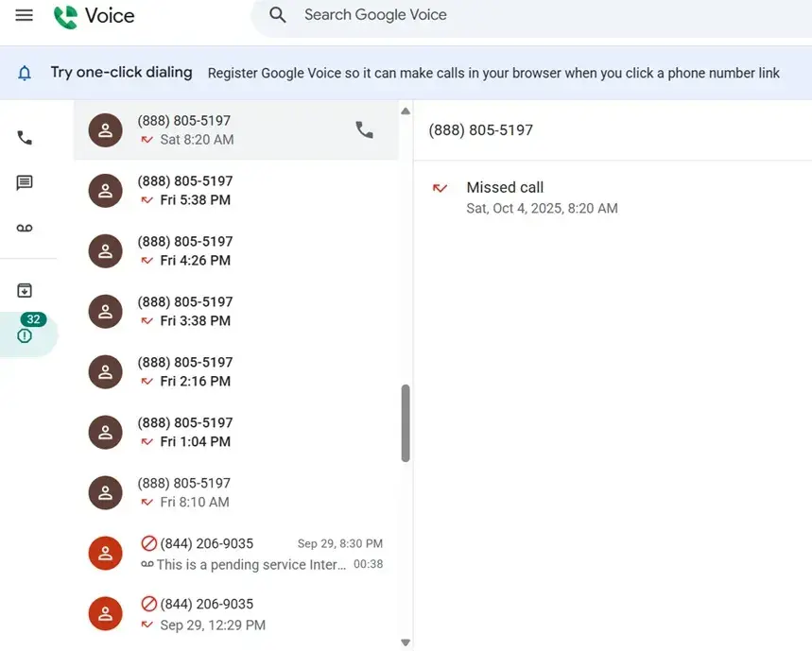Select missed call from Fri 5:38 PM
Viewport: 812px width, 651px height.
[x=236, y=191]
